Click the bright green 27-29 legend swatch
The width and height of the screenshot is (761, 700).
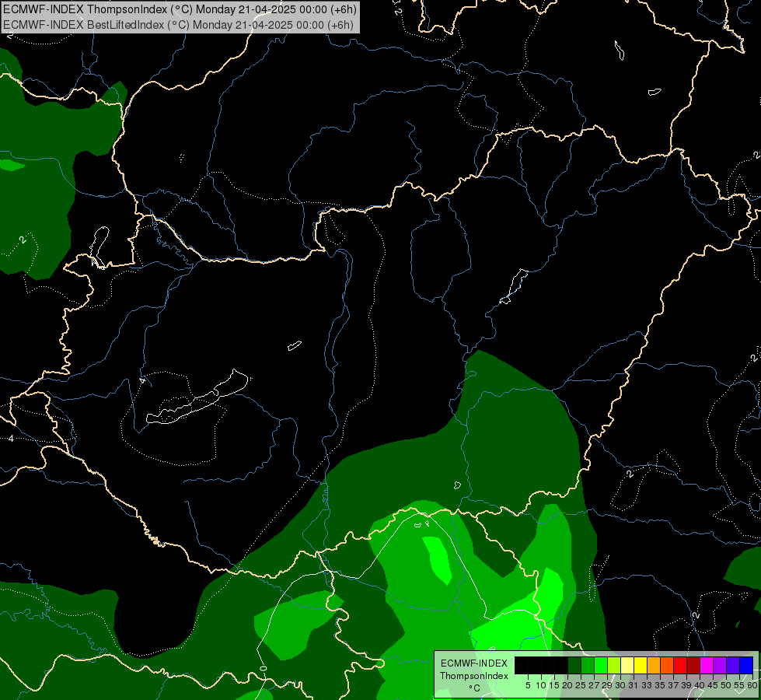point(601,665)
